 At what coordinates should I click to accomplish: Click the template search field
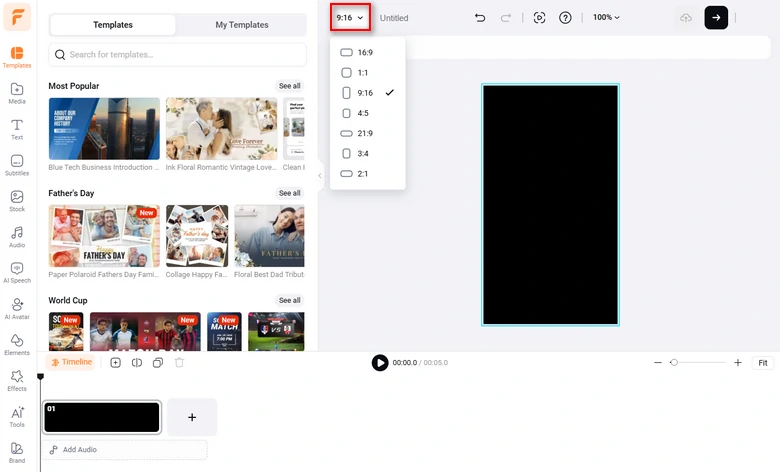pyautogui.click(x=178, y=55)
